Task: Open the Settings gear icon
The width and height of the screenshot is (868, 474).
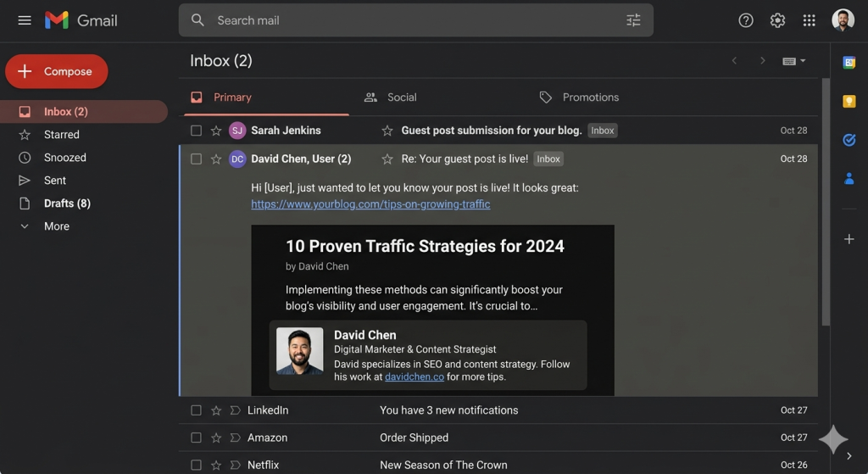Action: point(777,20)
